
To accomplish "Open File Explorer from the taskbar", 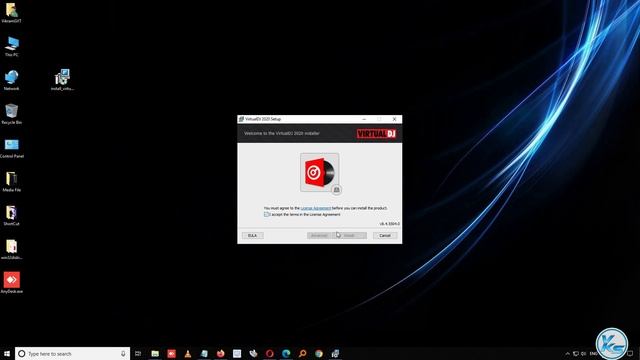I will point(155,353).
